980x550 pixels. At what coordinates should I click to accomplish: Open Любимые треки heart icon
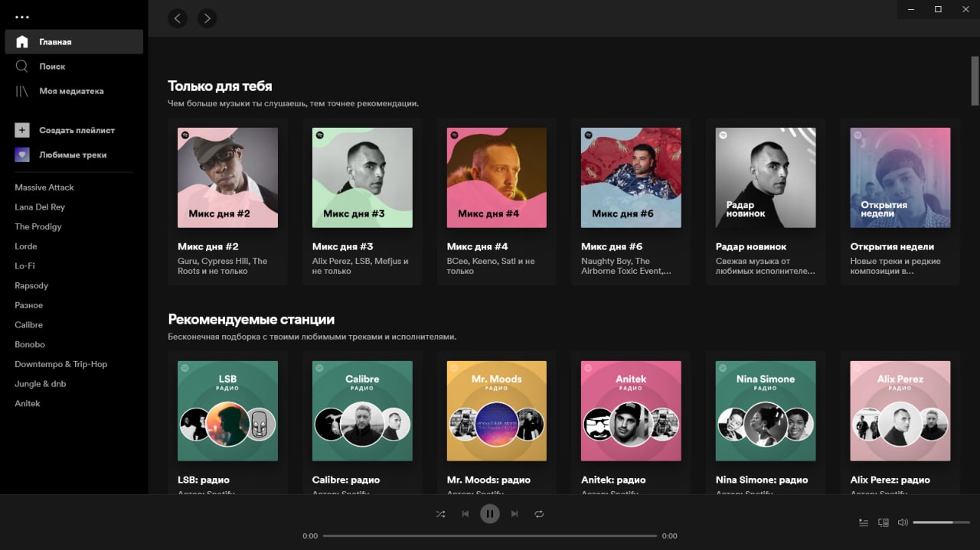click(x=22, y=155)
